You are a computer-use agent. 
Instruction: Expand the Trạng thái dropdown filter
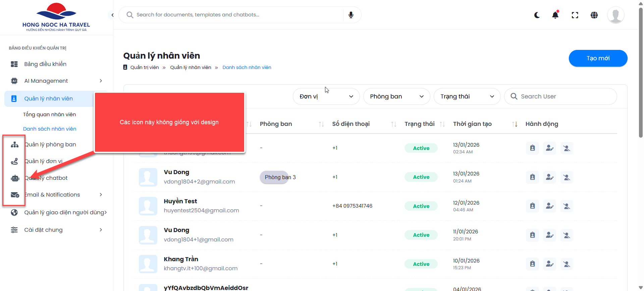(467, 96)
